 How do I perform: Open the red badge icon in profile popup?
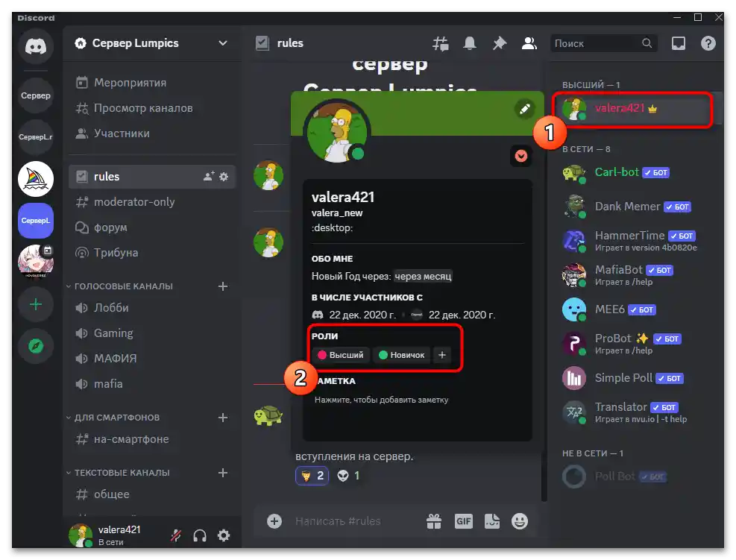click(521, 156)
